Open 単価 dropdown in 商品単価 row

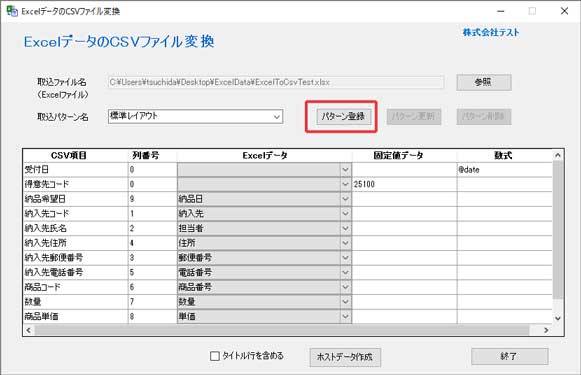[x=345, y=316]
